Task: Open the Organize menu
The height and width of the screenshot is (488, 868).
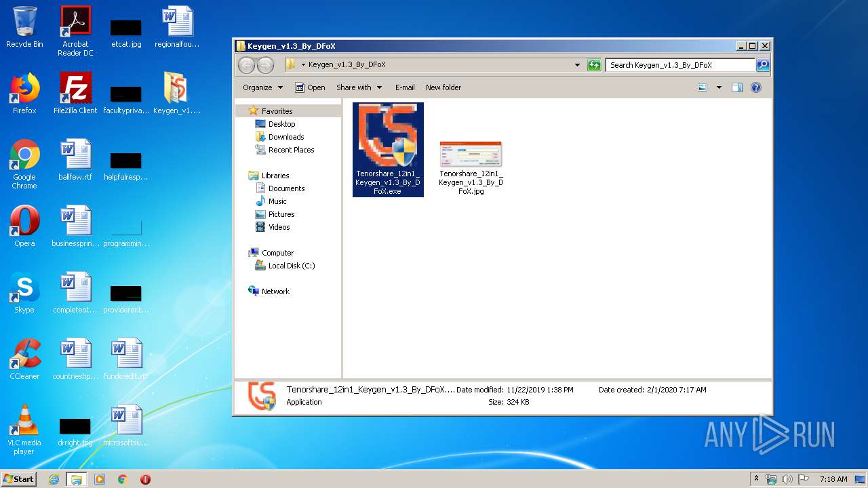Action: 262,87
